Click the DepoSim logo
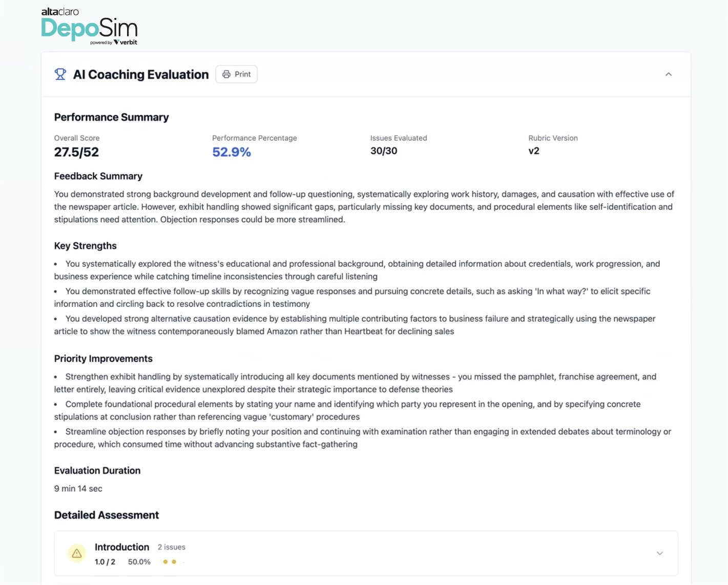This screenshot has width=728, height=585. pos(89,29)
